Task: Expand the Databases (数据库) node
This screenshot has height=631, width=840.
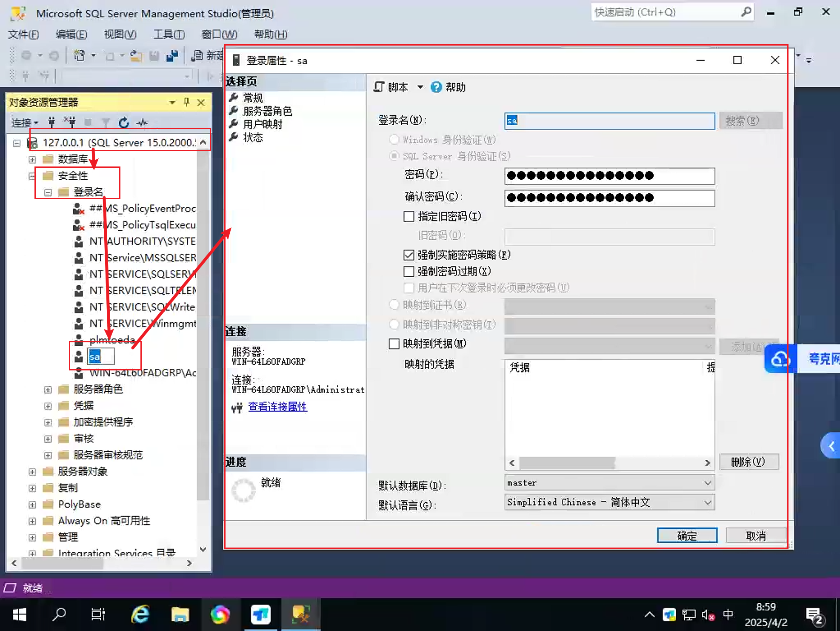Action: 32,159
